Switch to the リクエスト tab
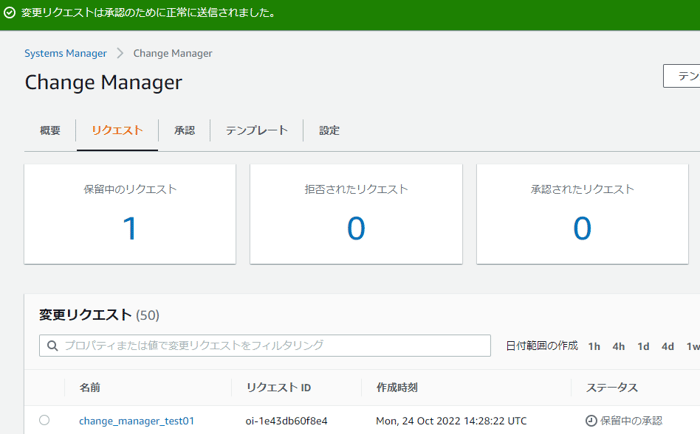Image resolution: width=700 pixels, height=434 pixels. pos(117,130)
